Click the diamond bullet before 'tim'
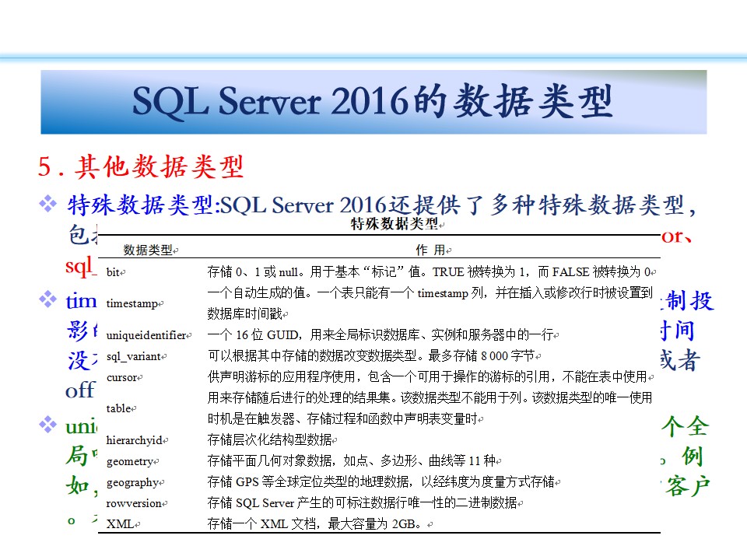The width and height of the screenshot is (747, 560). pyautogui.click(x=47, y=299)
